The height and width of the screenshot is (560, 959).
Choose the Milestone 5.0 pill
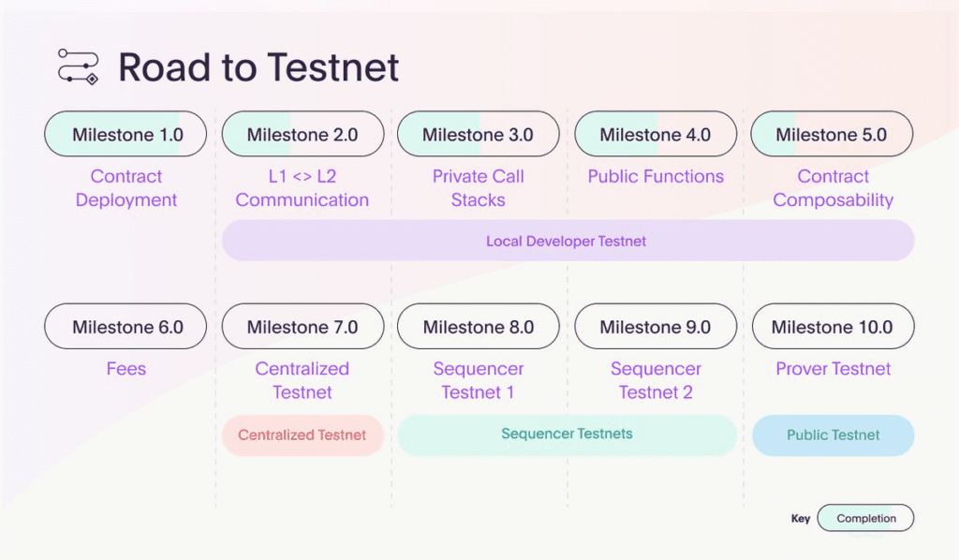pyautogui.click(x=832, y=134)
